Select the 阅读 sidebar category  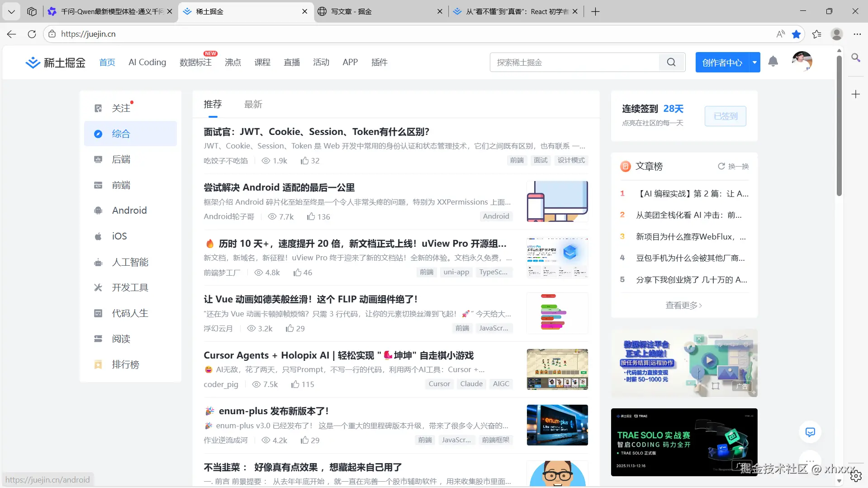point(130,339)
